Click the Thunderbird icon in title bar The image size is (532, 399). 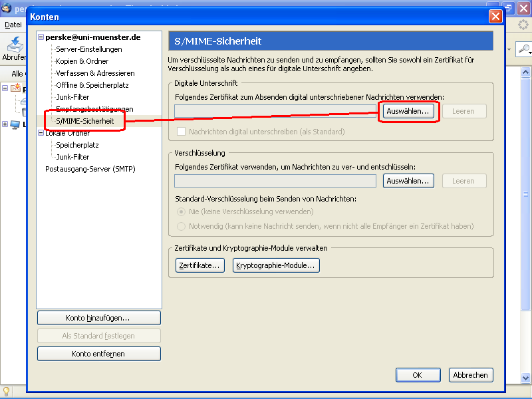[x=6, y=6]
